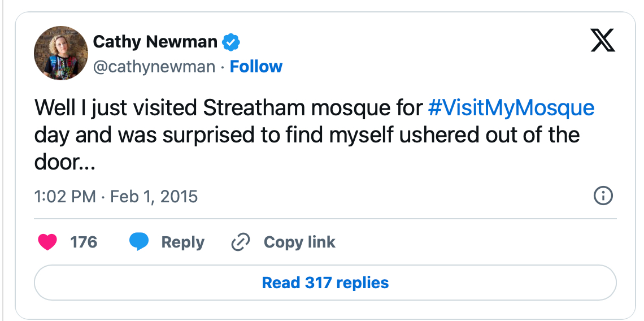Viewport: 644px width, 321px height.
Task: Click the blue verified badge
Action: click(232, 41)
